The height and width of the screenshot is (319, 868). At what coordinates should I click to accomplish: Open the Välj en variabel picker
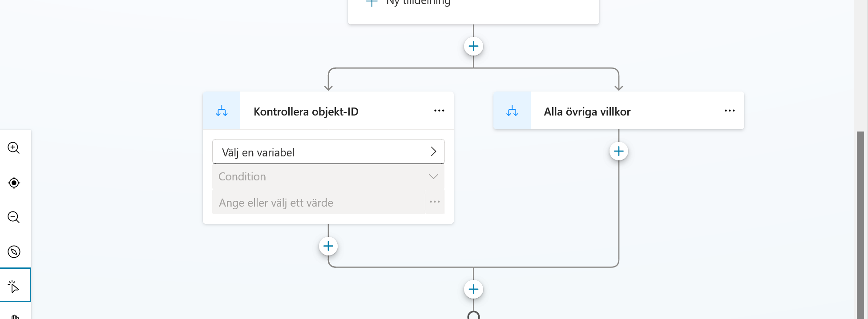328,152
